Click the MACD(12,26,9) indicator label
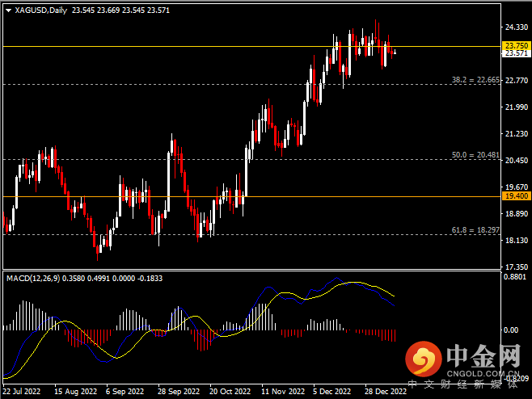This screenshot has height=399, width=532. pos(34,278)
